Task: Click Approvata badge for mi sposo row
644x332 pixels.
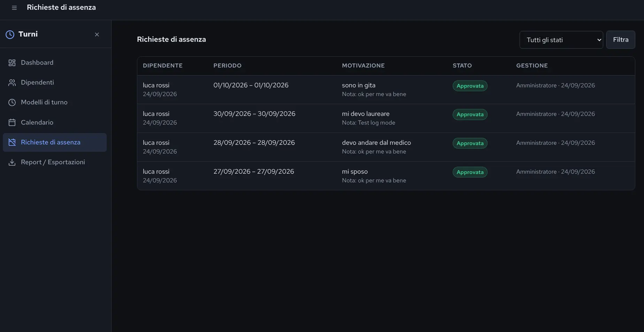Action: (x=470, y=172)
